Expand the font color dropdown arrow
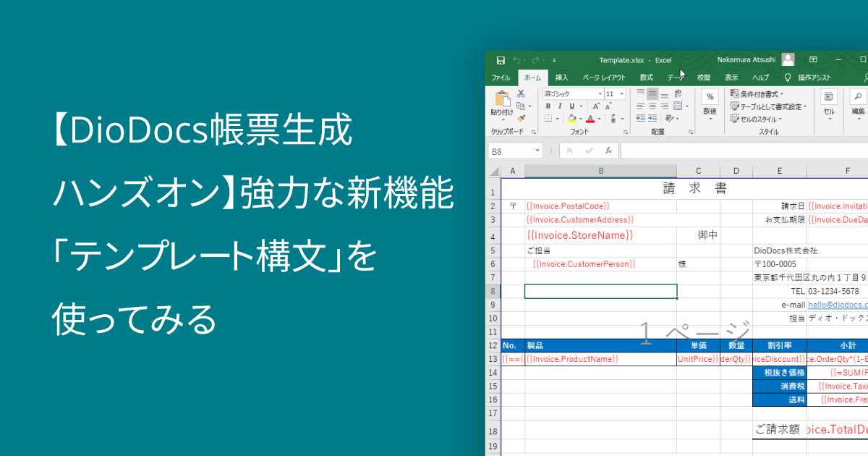This screenshot has height=456, width=868. (x=600, y=119)
